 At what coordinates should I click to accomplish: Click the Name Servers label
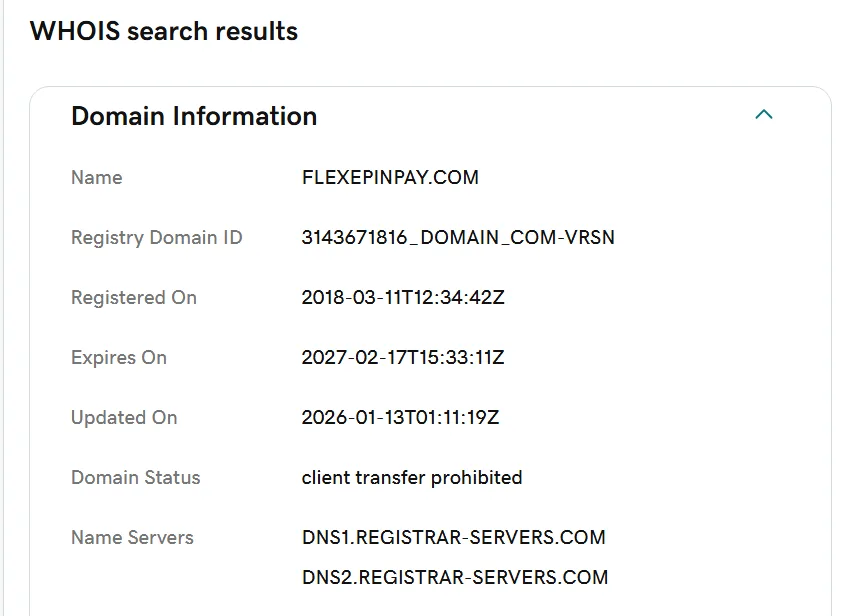[x=132, y=537]
